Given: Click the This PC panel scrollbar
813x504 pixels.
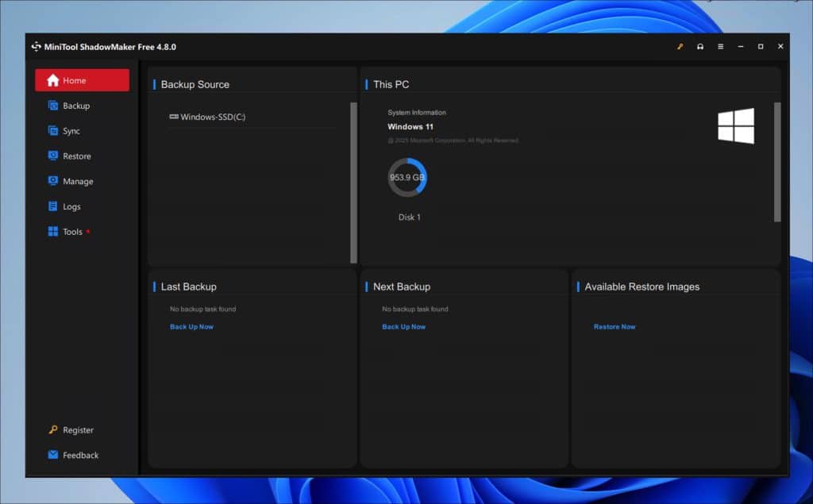Looking at the screenshot, I should (x=777, y=162).
